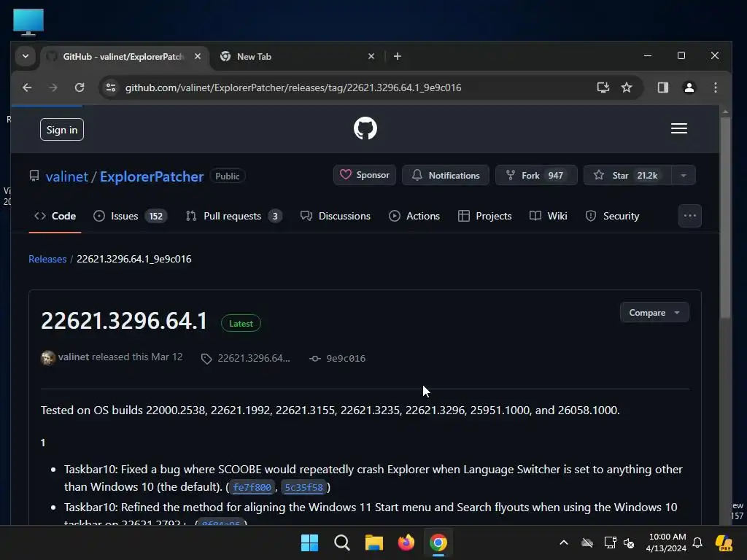Open Windows Search from taskbar
This screenshot has height=560, width=747.
tap(341, 542)
